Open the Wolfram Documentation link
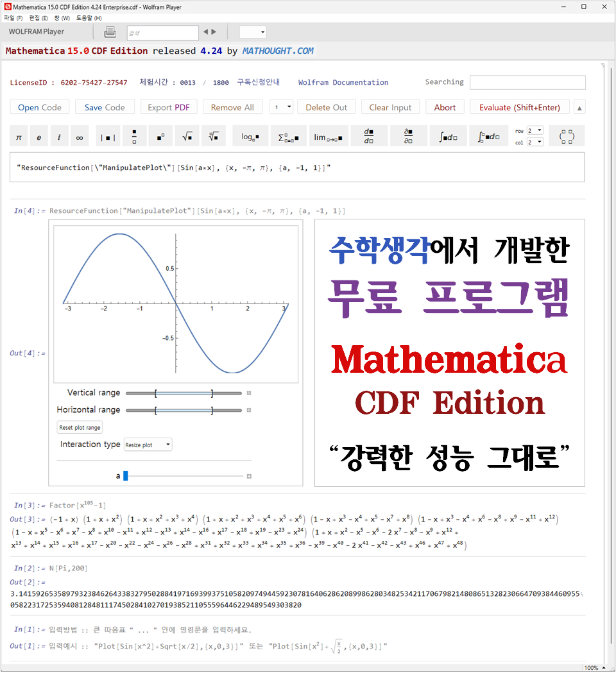Screen dimensions: 616x673 pyautogui.click(x=343, y=82)
